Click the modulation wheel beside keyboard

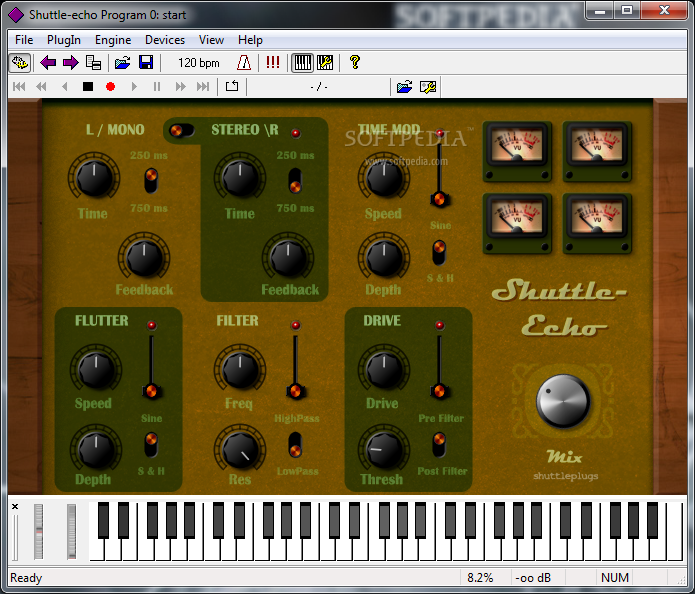[71, 531]
